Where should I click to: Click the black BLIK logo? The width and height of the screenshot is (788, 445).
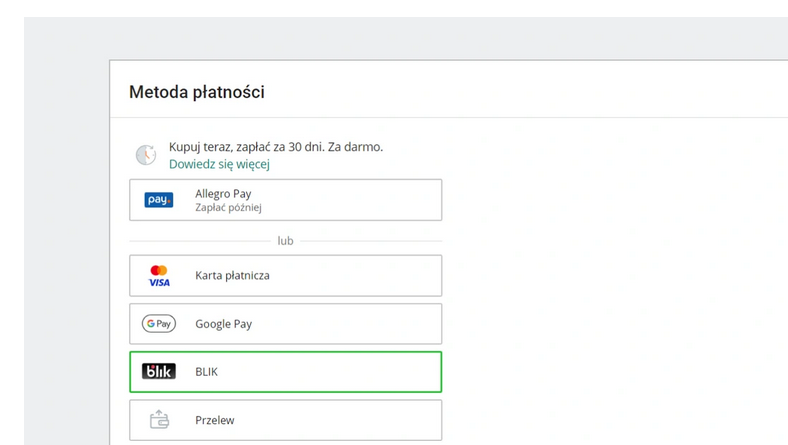tap(159, 372)
